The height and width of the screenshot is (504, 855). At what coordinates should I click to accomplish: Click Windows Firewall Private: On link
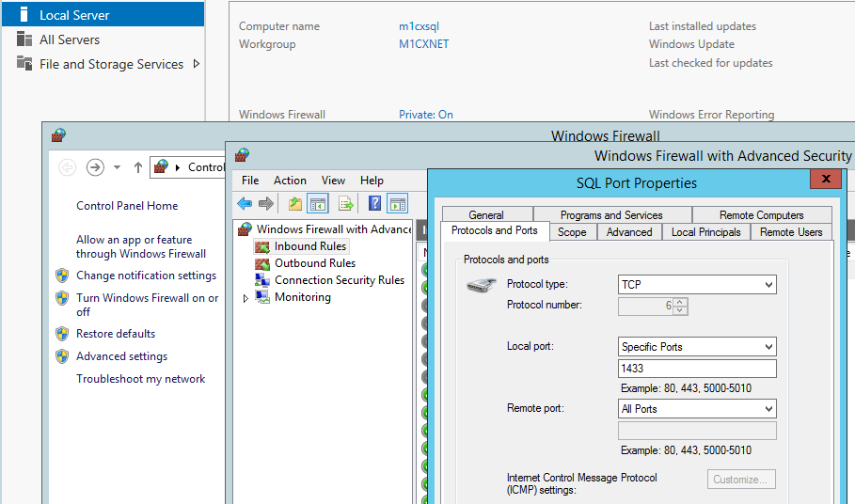[x=426, y=115]
